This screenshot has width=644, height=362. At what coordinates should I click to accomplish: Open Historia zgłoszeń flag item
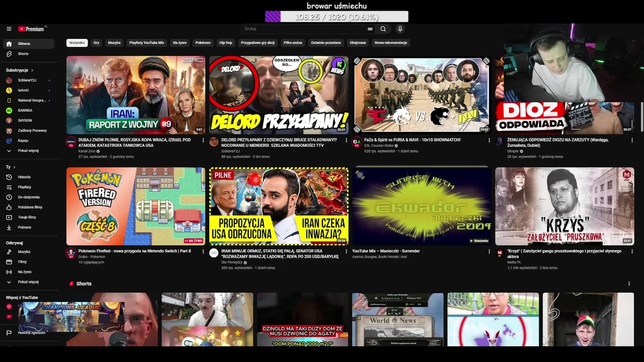point(30,333)
